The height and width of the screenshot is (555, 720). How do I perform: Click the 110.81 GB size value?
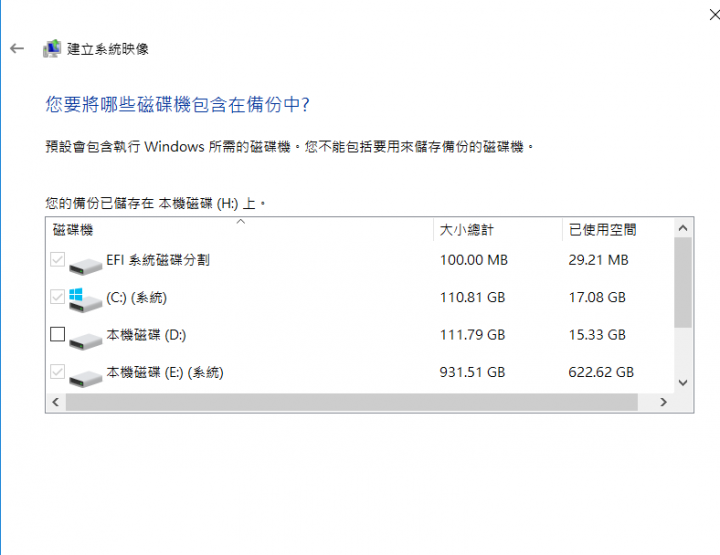(x=472, y=297)
